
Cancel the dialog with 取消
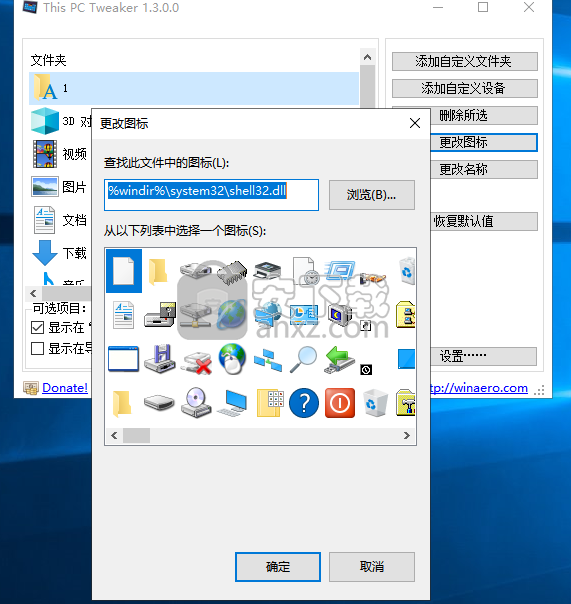click(372, 567)
